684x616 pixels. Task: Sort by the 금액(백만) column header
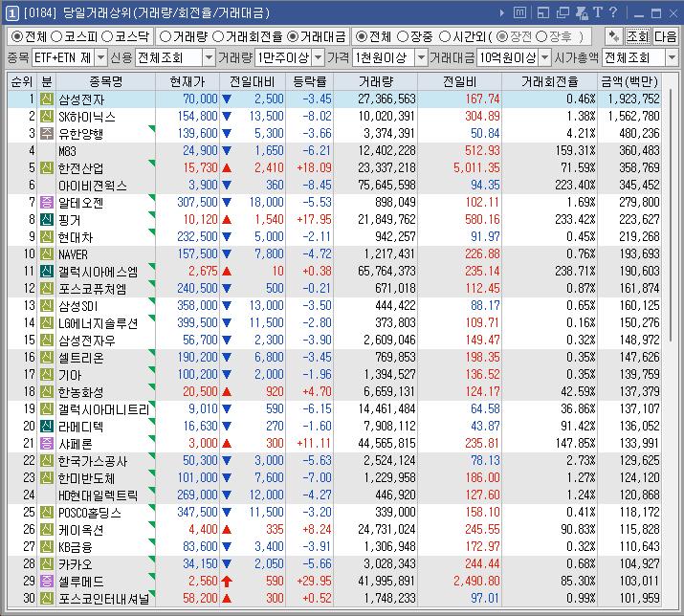(x=629, y=81)
